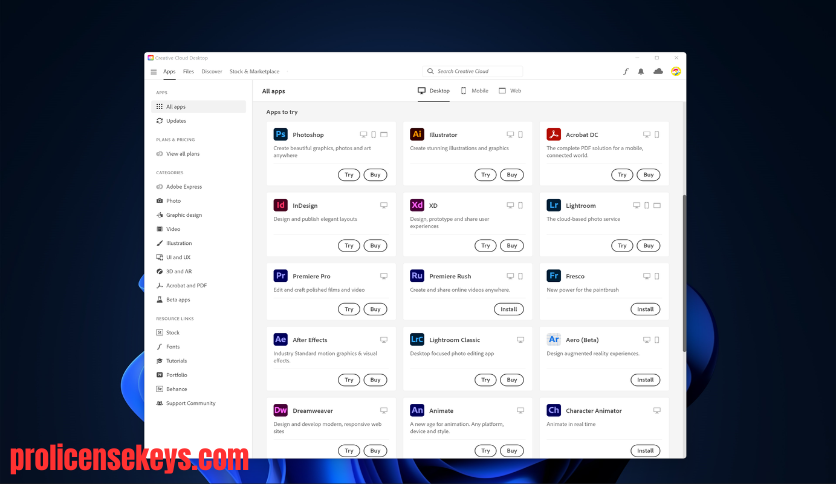Click the Animate An app icon

(417, 410)
